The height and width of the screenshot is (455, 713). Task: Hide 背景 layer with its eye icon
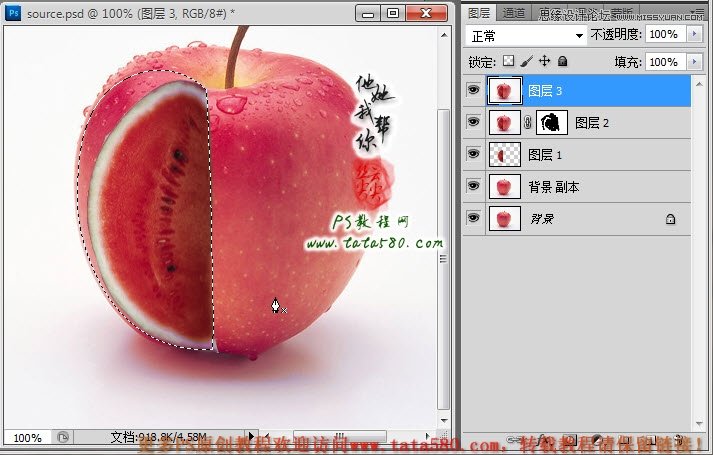pyautogui.click(x=473, y=218)
